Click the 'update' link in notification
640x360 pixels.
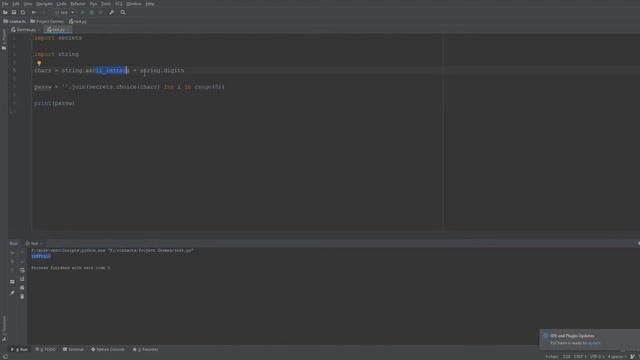coord(594,343)
